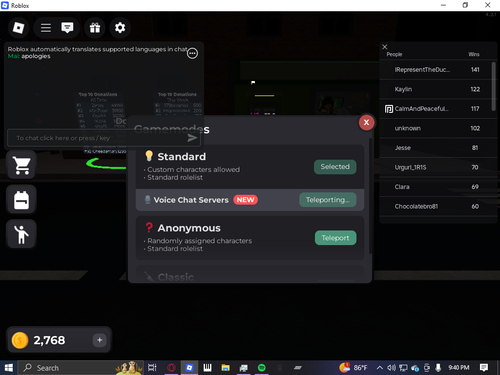Click the Gamemodes list scrollbar
The height and width of the screenshot is (375, 500).
coord(370,196)
